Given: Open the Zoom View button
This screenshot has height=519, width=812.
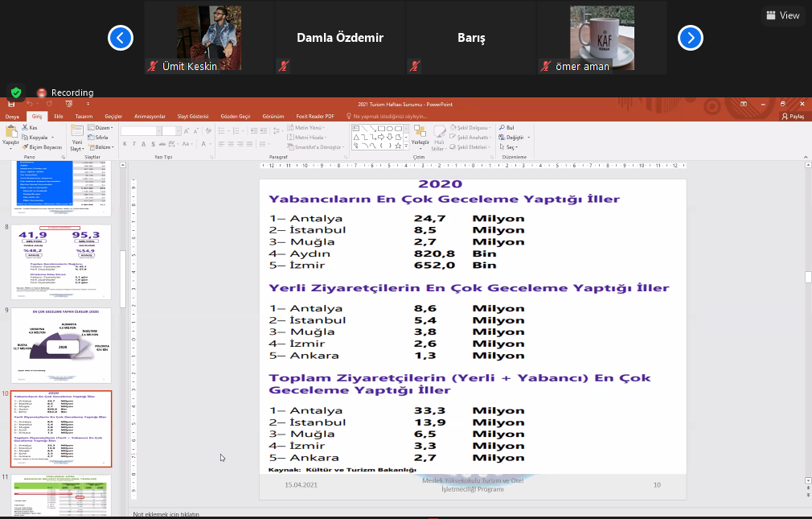Looking at the screenshot, I should (x=783, y=15).
